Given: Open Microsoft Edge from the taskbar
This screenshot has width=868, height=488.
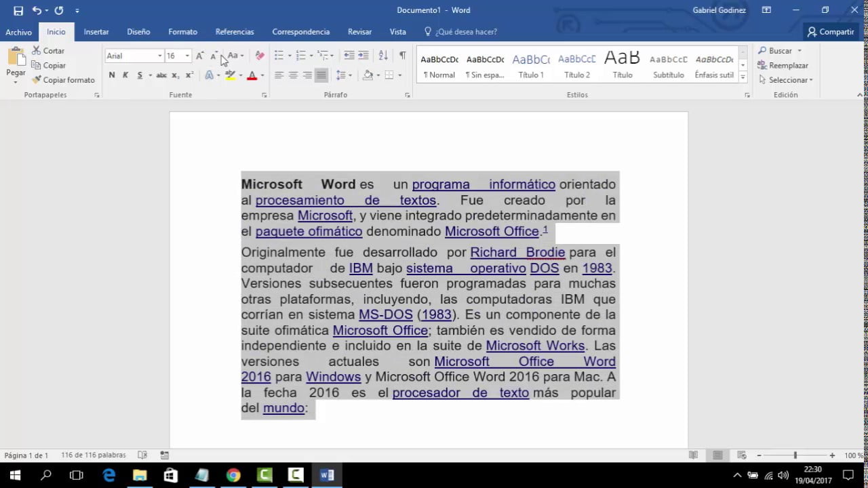Looking at the screenshot, I should coord(108,475).
